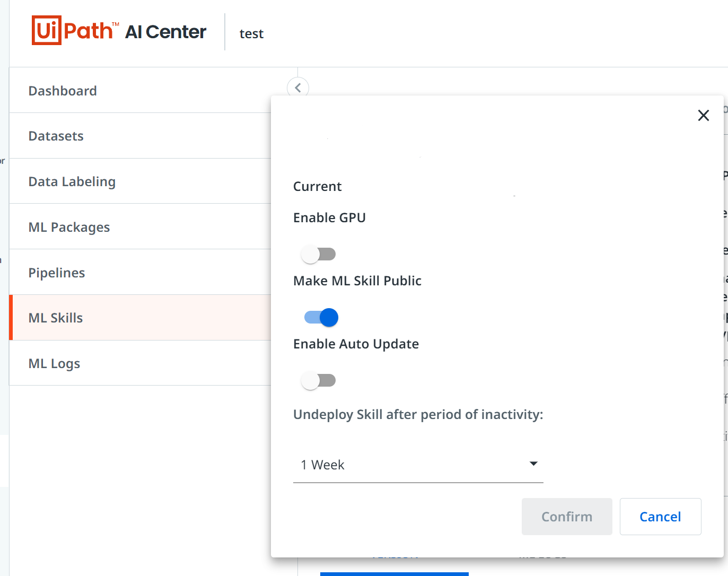Click the Confirm button
Viewport: 728px width, 576px height.
567,517
